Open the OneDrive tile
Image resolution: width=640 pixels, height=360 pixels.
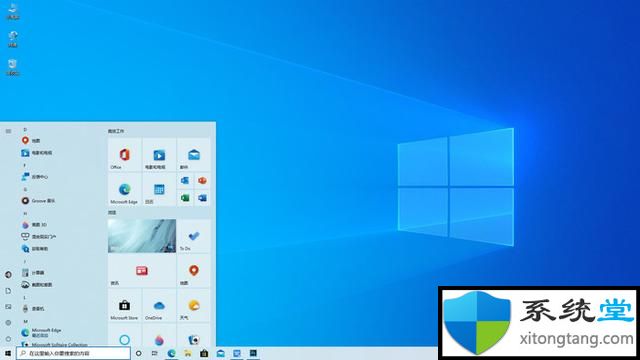coord(159,305)
